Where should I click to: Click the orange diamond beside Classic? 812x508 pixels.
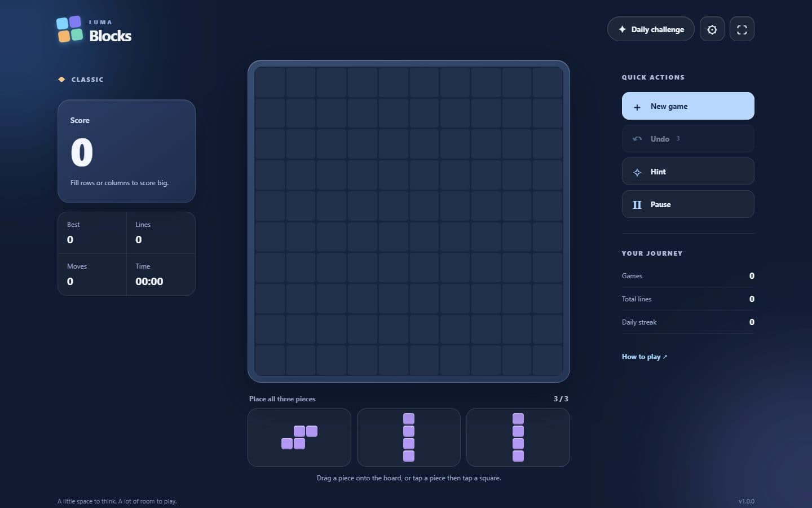click(x=61, y=80)
